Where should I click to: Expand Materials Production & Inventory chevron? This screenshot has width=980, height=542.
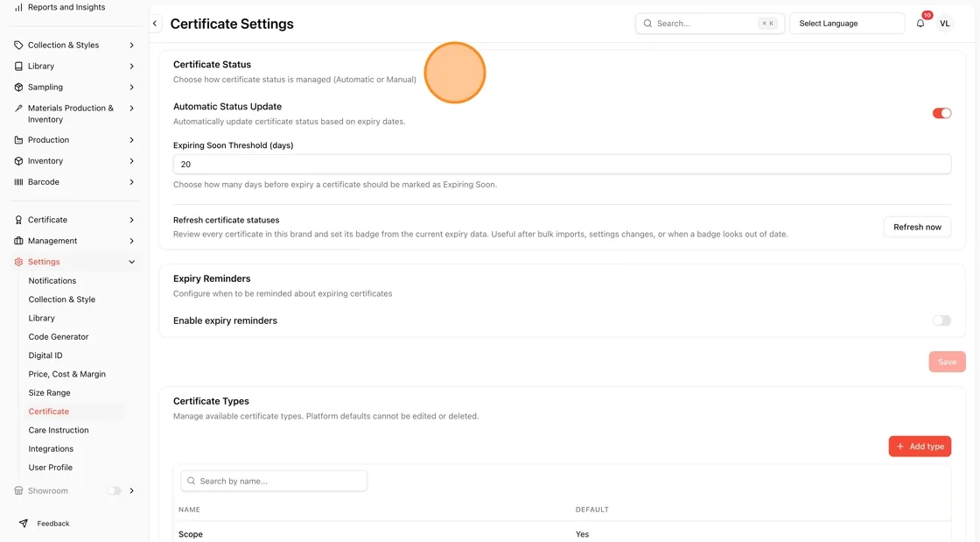132,109
